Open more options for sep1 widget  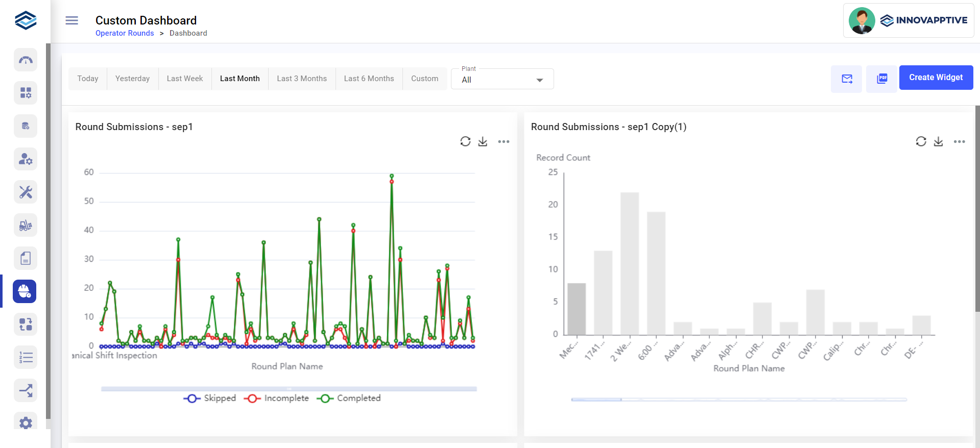(x=504, y=141)
